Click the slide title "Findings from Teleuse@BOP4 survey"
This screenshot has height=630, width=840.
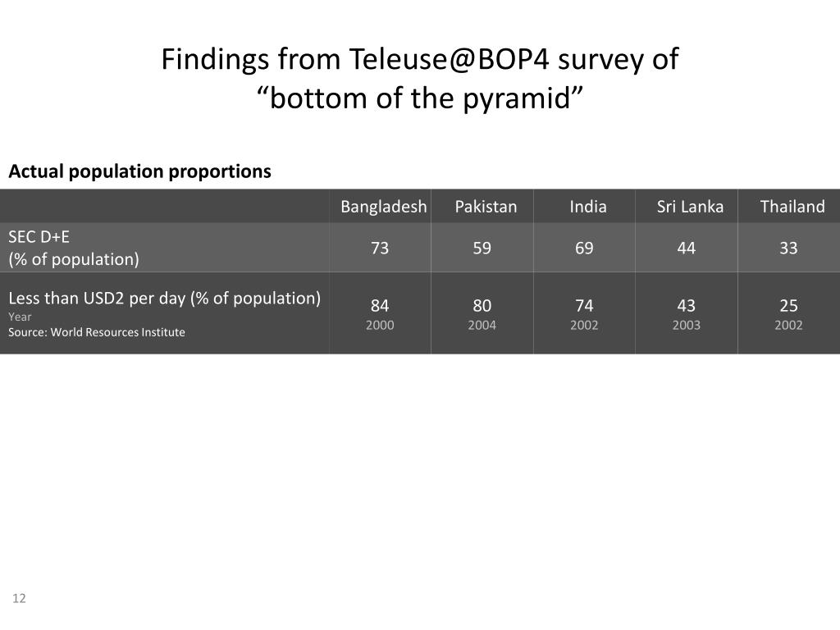419,60
